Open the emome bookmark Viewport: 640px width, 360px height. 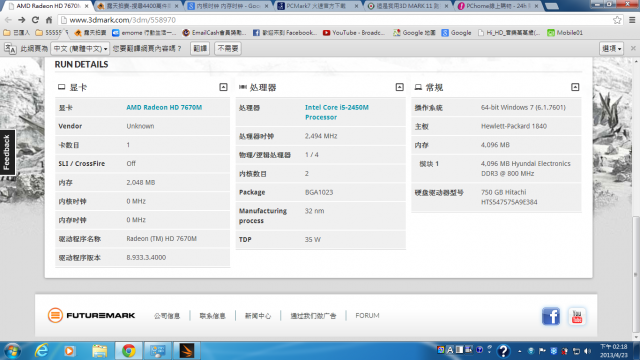144,33
